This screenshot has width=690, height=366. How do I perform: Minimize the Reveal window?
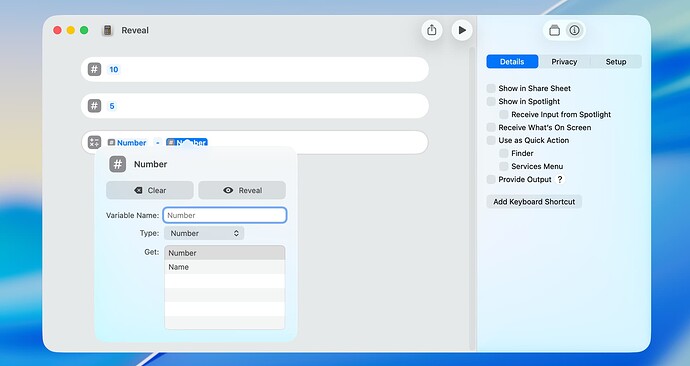[x=70, y=30]
